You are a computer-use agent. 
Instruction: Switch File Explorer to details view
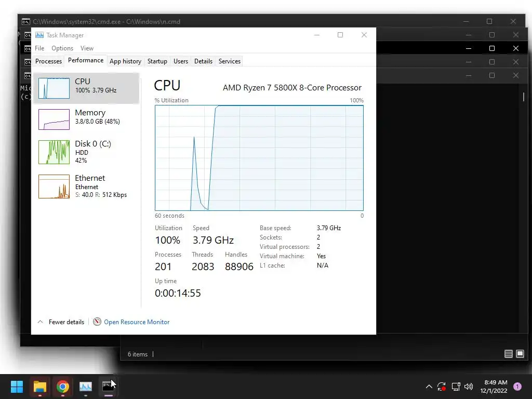pos(508,354)
